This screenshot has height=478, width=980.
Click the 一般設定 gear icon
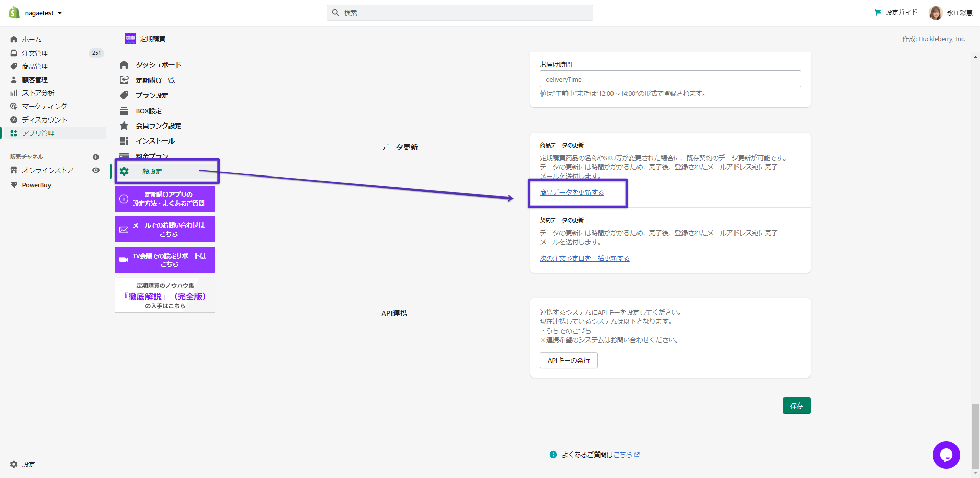tap(124, 171)
